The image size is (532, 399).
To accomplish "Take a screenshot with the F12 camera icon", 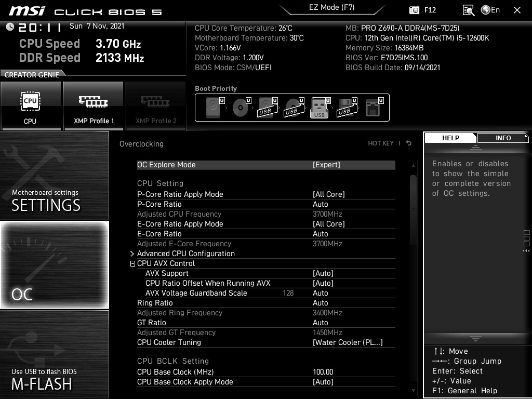I will click(414, 10).
